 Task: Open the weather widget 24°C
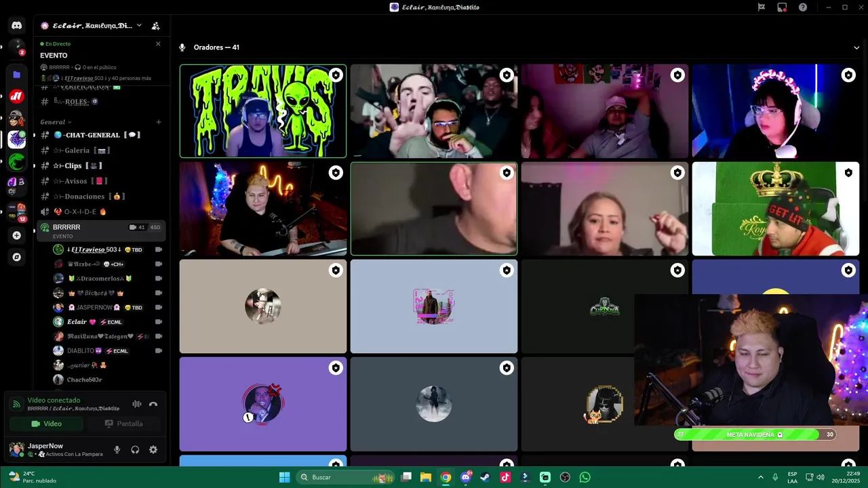point(32,477)
